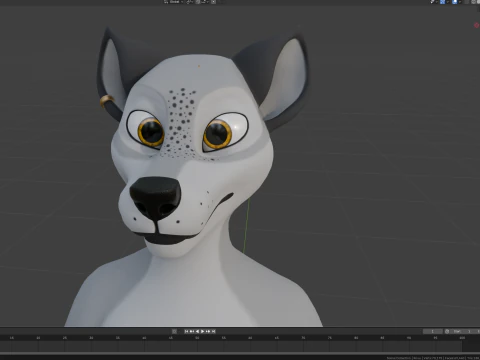480x360 pixels.
Task: Toggle the proportional editing icon in header
Action: 213,2
